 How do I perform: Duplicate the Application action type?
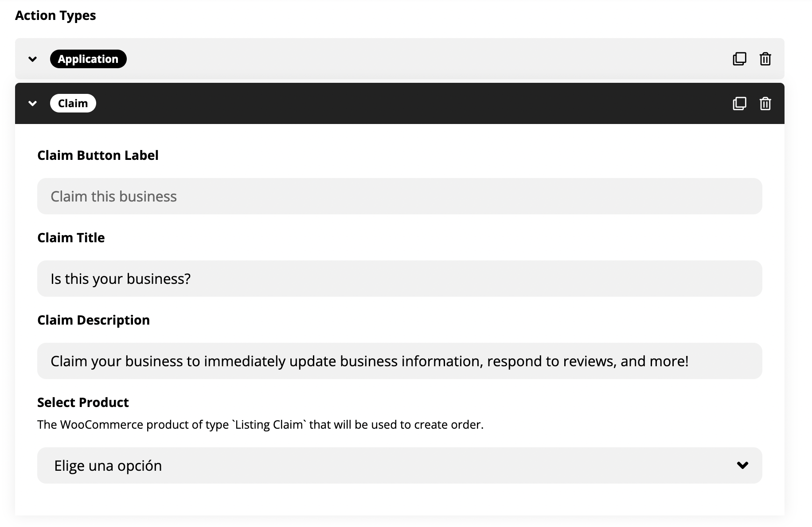click(x=739, y=59)
